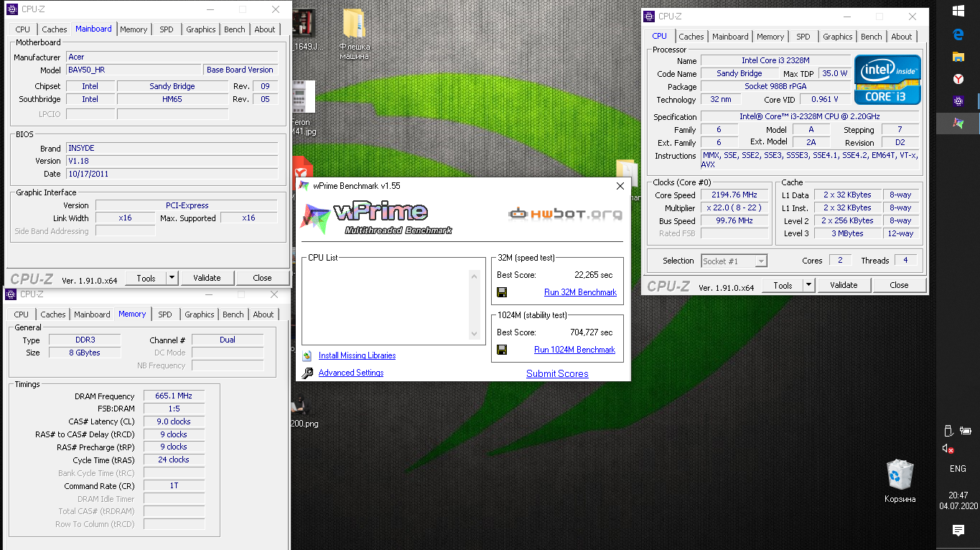Click the wPrime Benchmark title bar icon

pos(304,186)
